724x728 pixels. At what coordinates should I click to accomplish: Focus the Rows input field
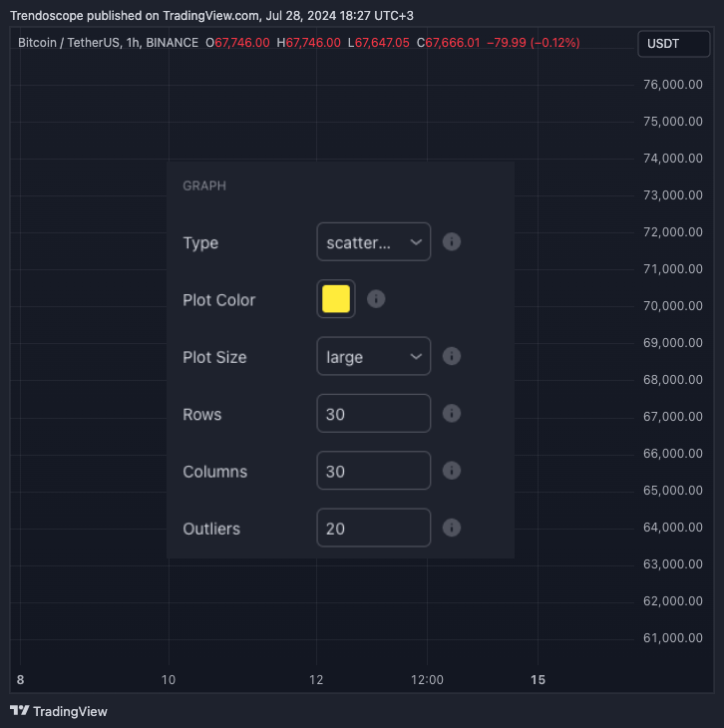pyautogui.click(x=373, y=414)
